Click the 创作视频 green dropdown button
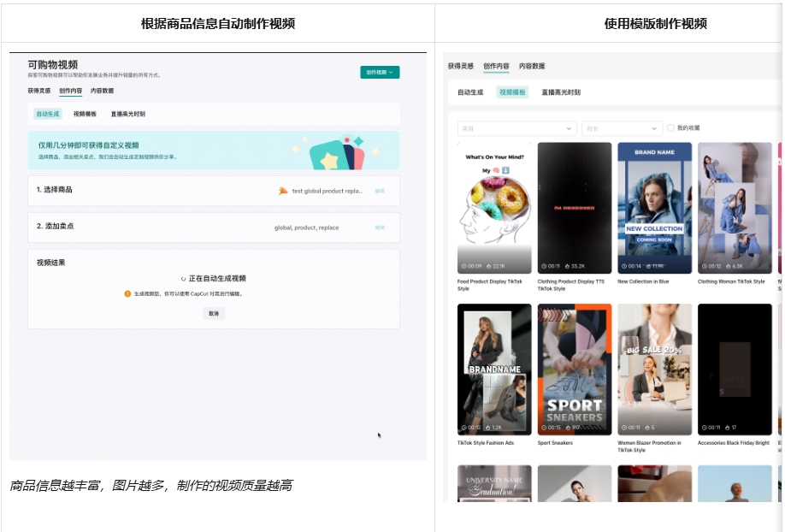The width and height of the screenshot is (785, 532). tap(380, 72)
